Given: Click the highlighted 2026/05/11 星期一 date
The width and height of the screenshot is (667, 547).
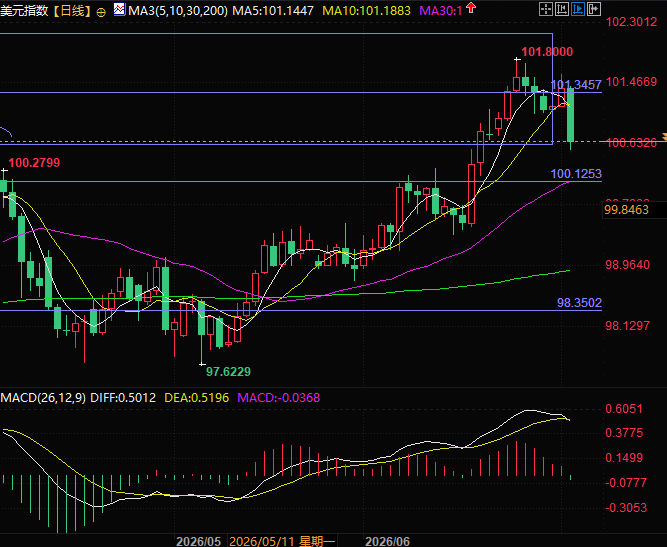Looking at the screenshot, I should [x=282, y=541].
